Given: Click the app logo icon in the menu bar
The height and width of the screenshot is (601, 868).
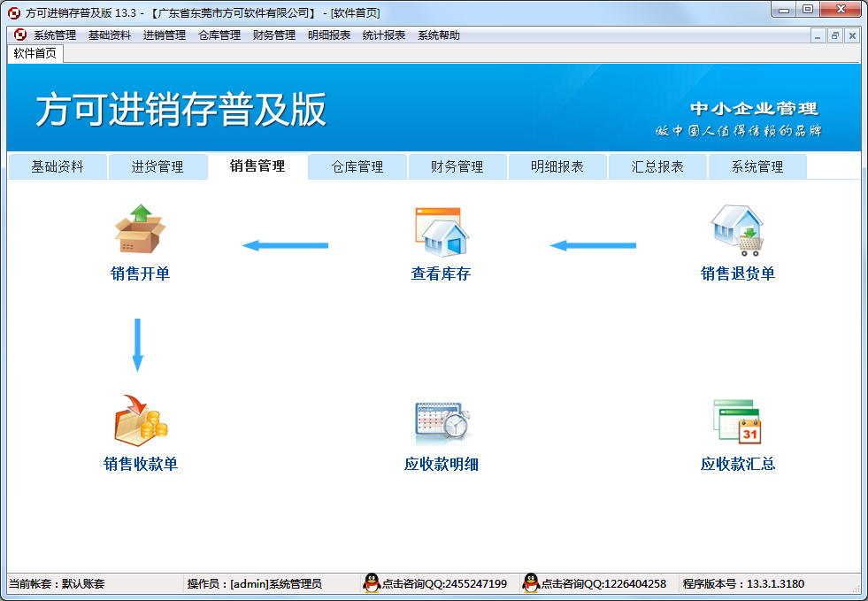Looking at the screenshot, I should [20, 35].
